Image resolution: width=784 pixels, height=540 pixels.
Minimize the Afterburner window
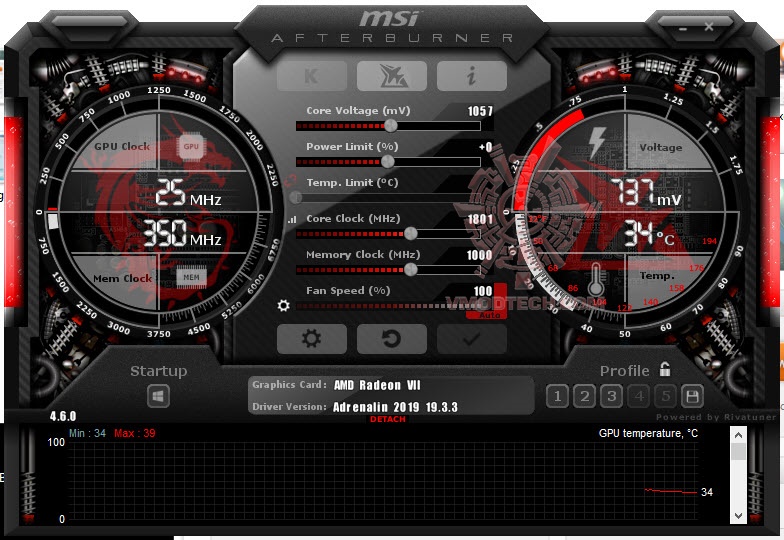(x=684, y=28)
